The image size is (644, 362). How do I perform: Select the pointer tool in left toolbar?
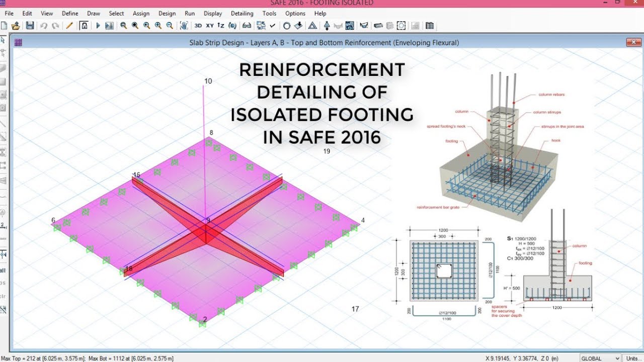point(3,40)
